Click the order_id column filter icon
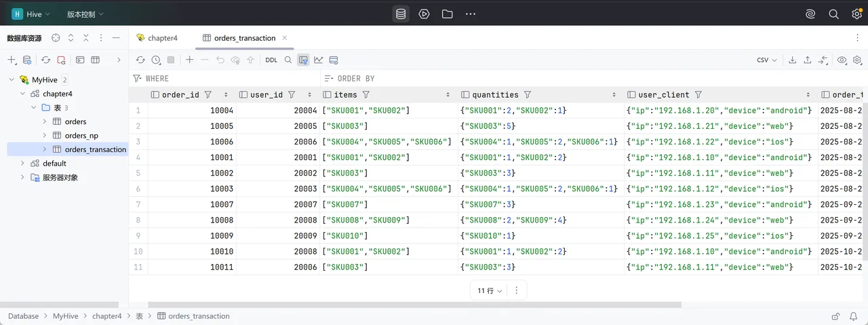The height and width of the screenshot is (325, 868). tap(208, 95)
